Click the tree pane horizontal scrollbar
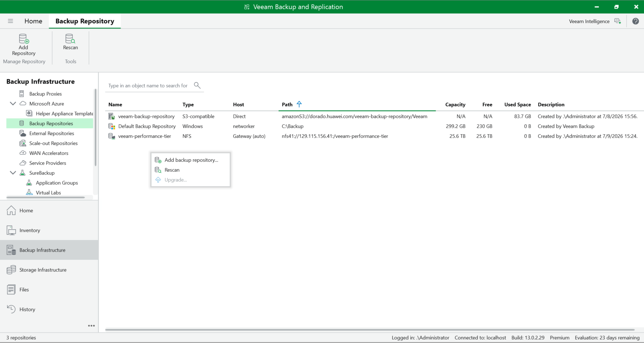This screenshot has height=343, width=644. click(46, 197)
